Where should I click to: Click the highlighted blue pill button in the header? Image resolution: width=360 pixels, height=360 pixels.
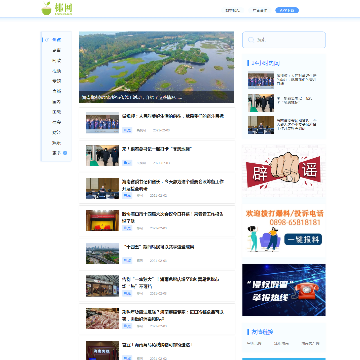[x=287, y=10]
